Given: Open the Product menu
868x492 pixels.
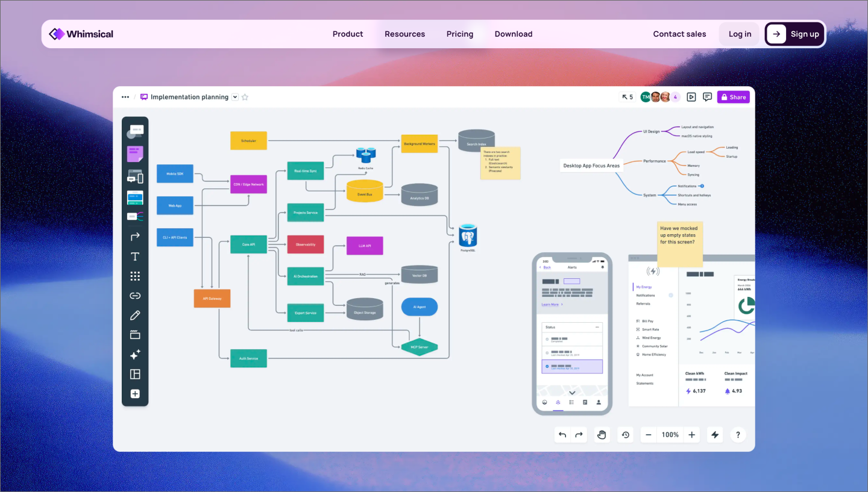Looking at the screenshot, I should pyautogui.click(x=348, y=34).
